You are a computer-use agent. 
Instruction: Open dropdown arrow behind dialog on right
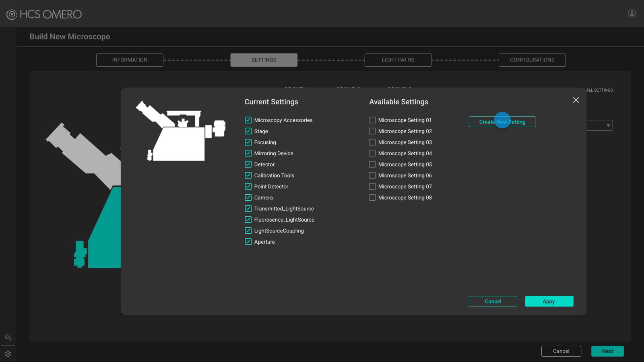pos(608,125)
